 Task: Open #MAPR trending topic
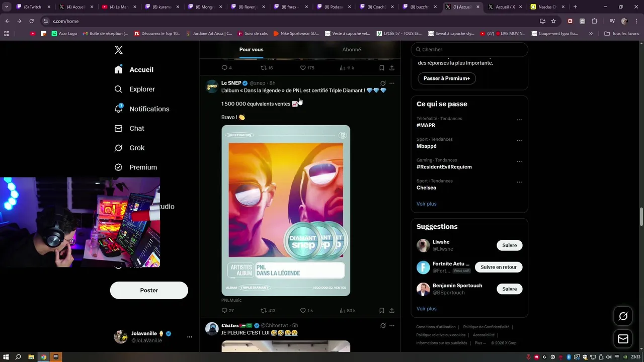pyautogui.click(x=426, y=125)
